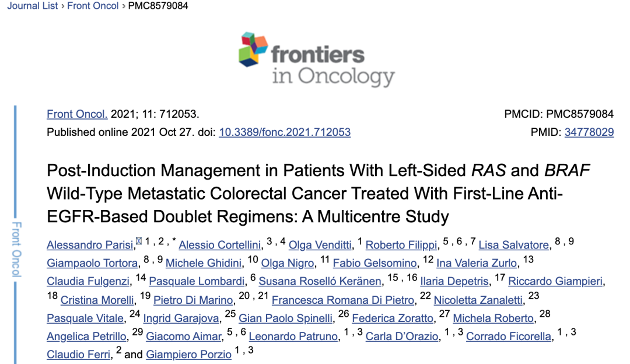Open the DOI 10.3389/fonc.2021.712053 link
Image resolution: width=630 pixels, height=364 pixels.
pyautogui.click(x=285, y=132)
